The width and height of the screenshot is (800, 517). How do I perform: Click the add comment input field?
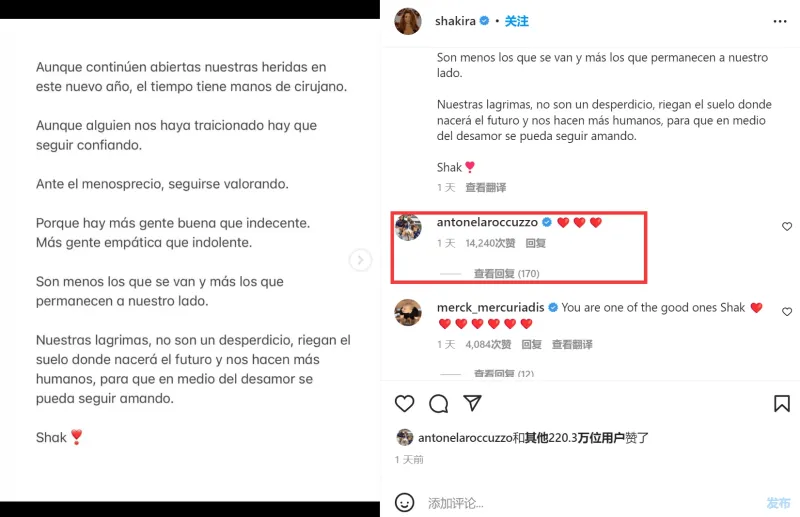coord(592,503)
